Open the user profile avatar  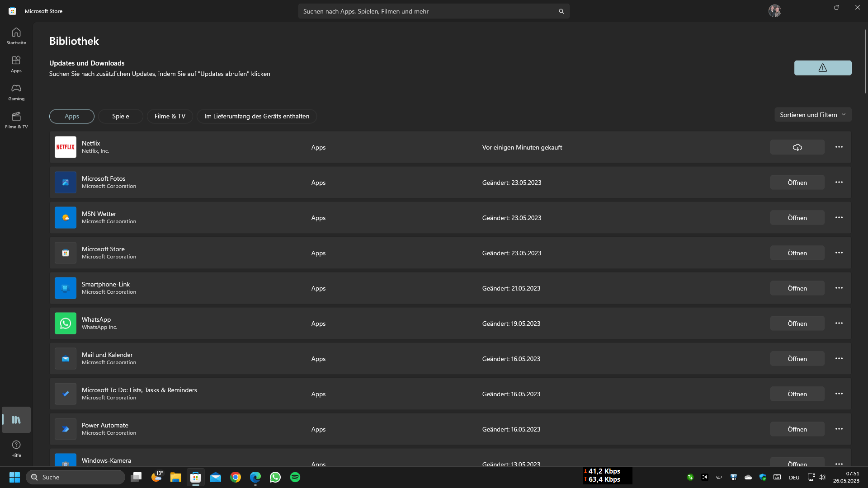(774, 11)
